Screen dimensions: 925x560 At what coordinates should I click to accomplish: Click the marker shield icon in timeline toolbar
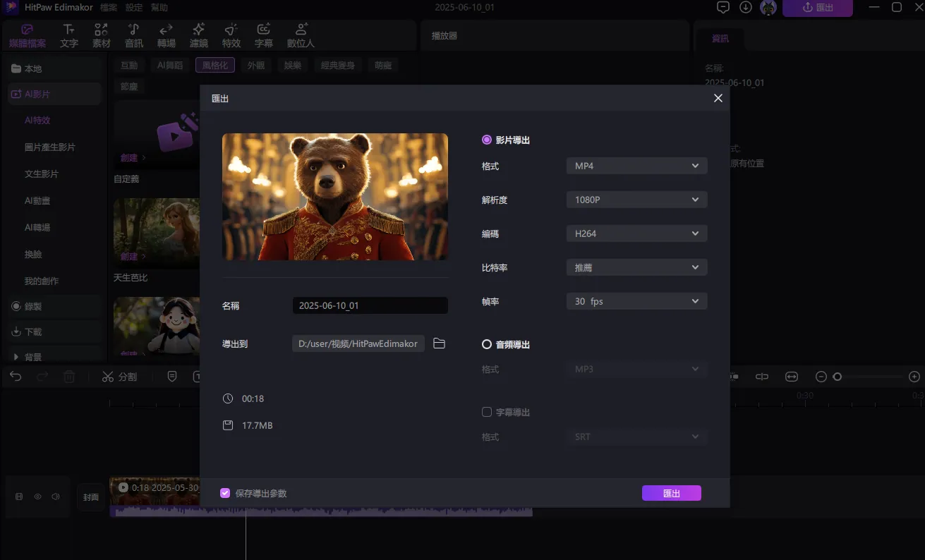(x=172, y=377)
